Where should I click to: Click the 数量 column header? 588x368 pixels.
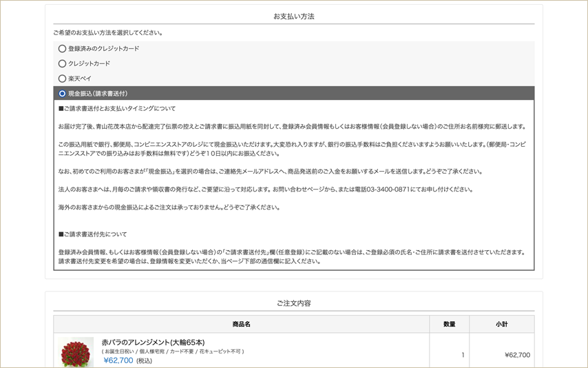point(449,325)
